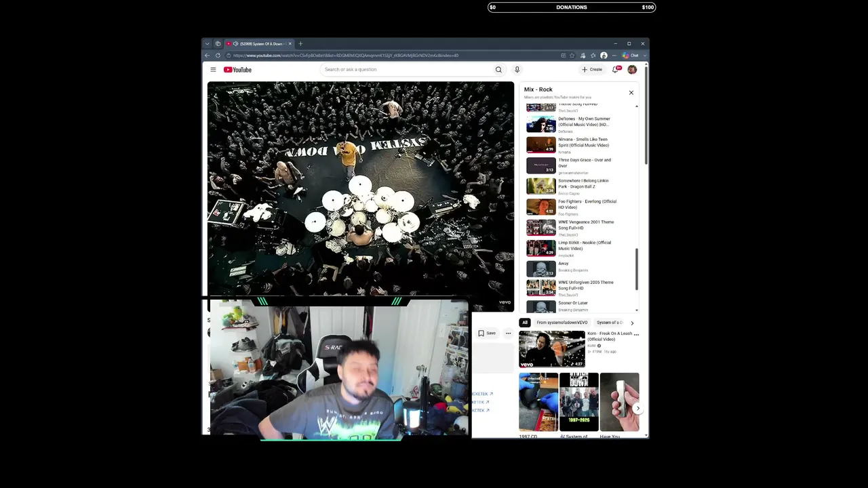This screenshot has height=488, width=868.
Task: Open a new browser tab
Action: point(300,44)
